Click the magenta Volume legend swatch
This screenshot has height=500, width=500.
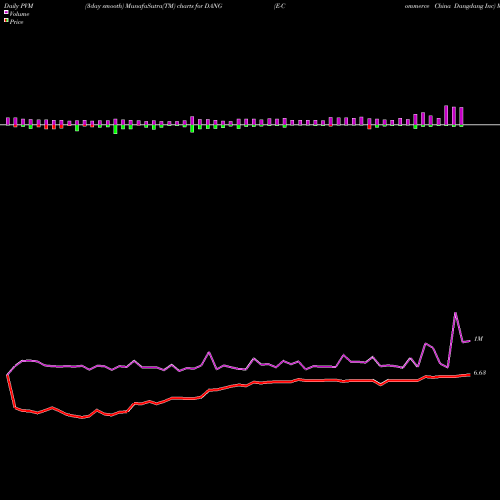click(x=6, y=13)
